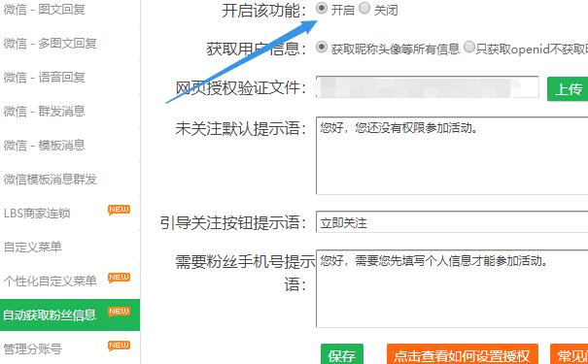Open 微信 - 图文回复 menu item
The width and height of the screenshot is (588, 364).
tap(45, 9)
